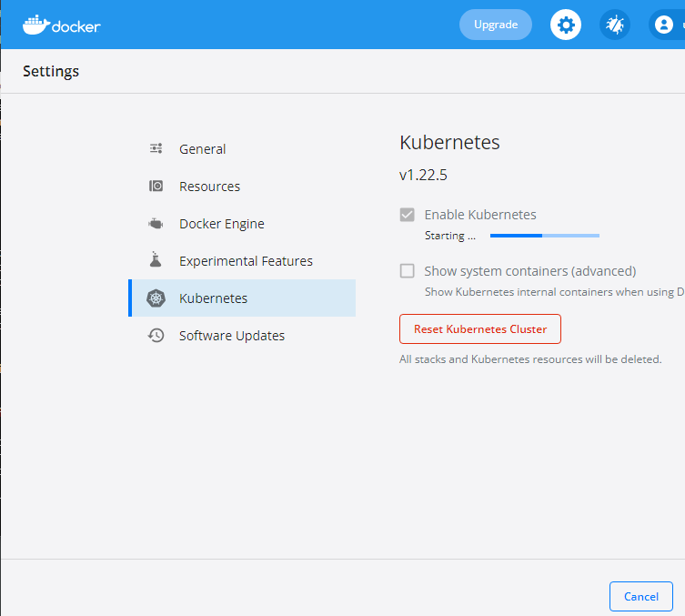Toggle the Enable Kubernetes checkbox

pos(408,215)
